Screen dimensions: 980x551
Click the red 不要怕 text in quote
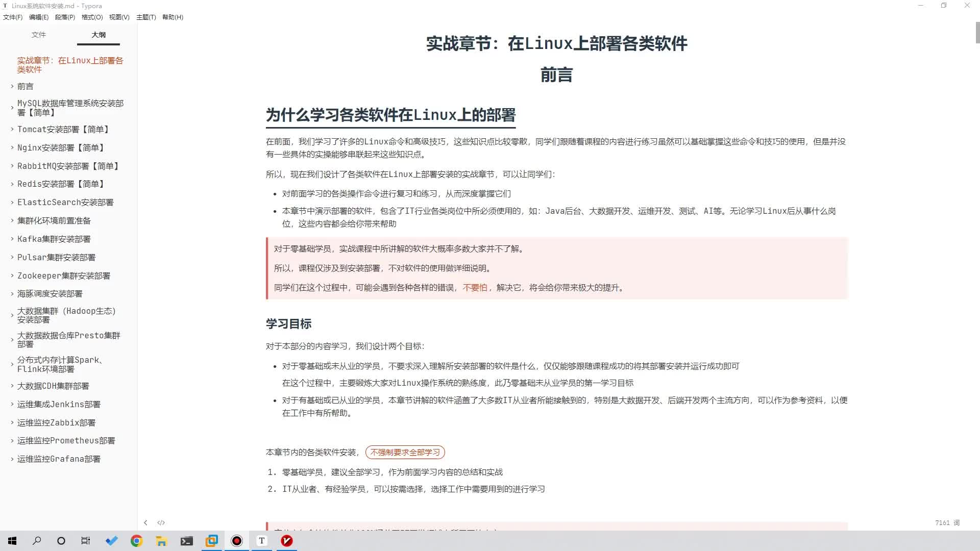pyautogui.click(x=475, y=288)
